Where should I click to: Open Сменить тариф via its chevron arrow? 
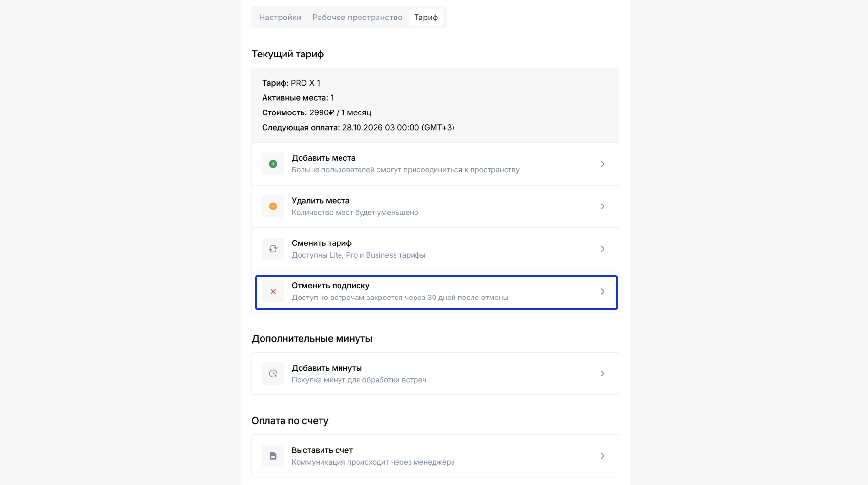603,249
